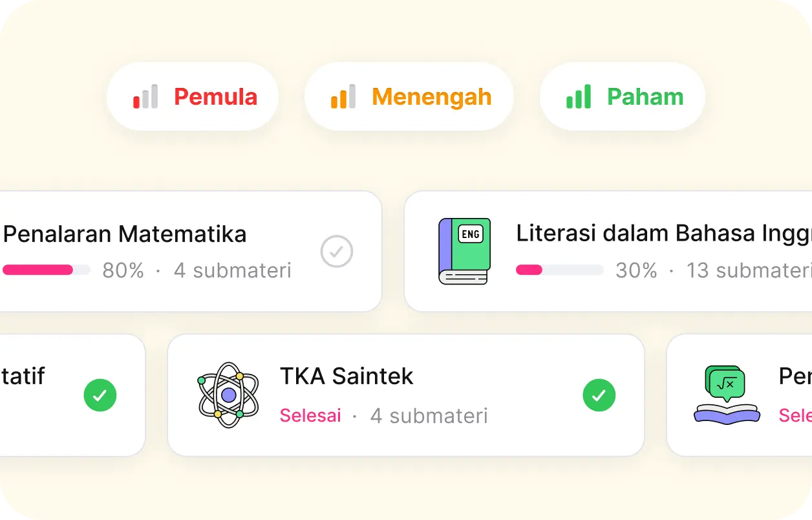Viewport: 812px width, 520px height.
Task: Click the red Pemula level bars icon
Action: (x=145, y=97)
